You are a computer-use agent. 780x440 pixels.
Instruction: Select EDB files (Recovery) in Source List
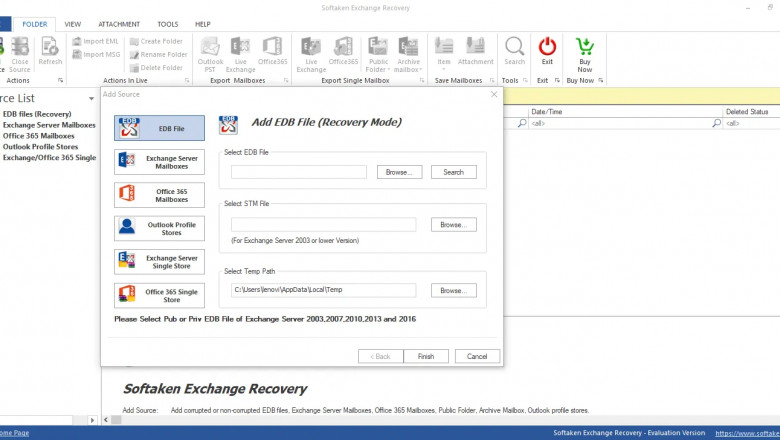(37, 114)
